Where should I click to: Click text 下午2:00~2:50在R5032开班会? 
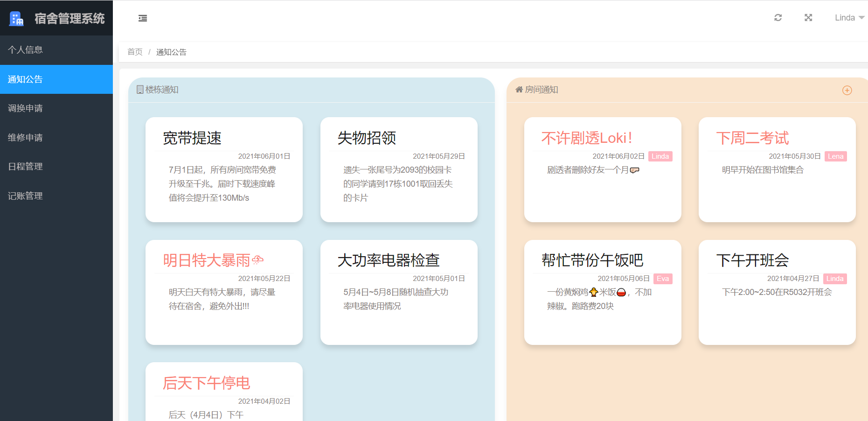[777, 292]
